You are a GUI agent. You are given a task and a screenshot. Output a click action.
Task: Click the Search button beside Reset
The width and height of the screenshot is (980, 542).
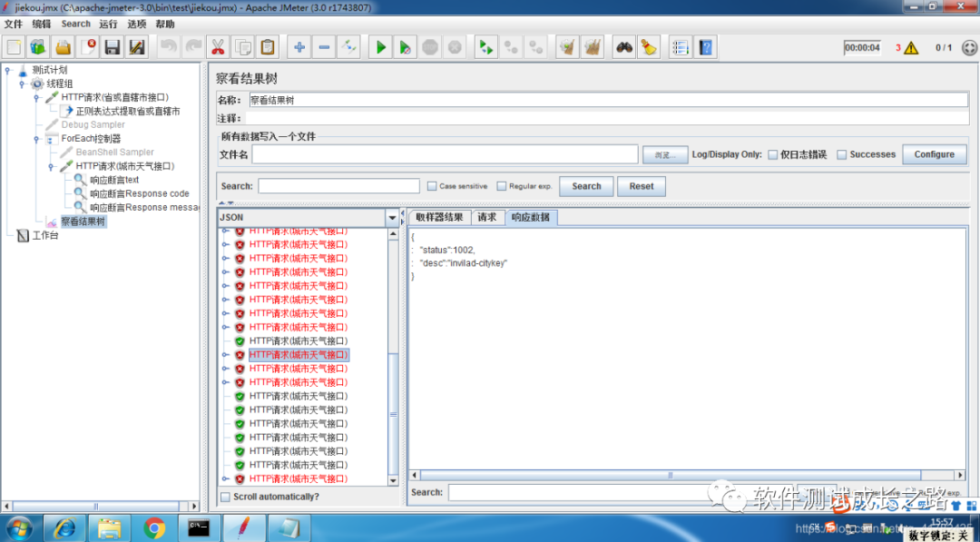click(x=586, y=186)
